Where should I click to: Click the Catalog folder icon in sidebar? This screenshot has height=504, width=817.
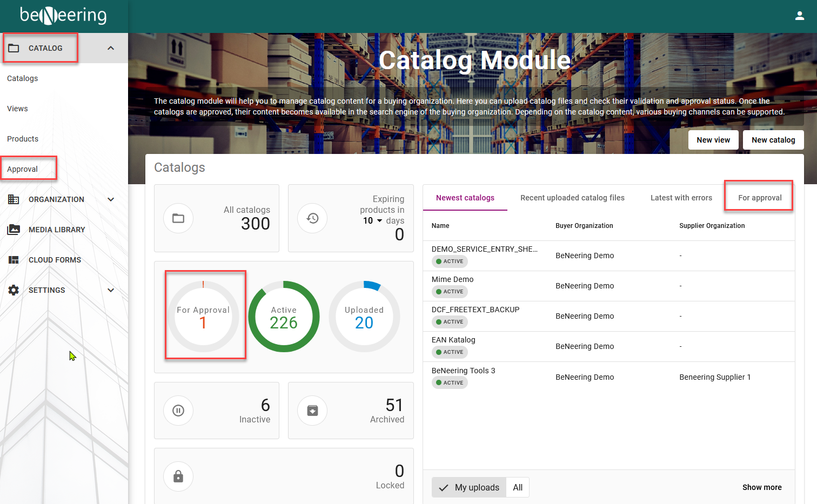pyautogui.click(x=14, y=48)
